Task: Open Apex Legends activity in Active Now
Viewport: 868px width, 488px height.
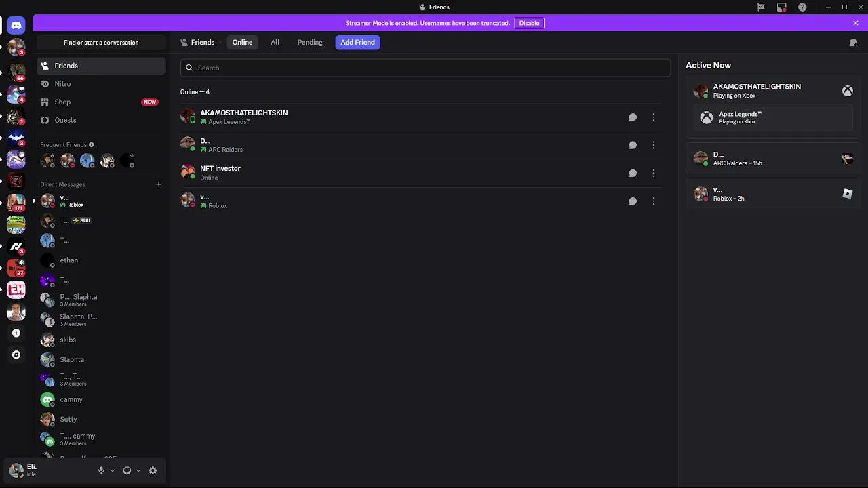Action: point(772,117)
